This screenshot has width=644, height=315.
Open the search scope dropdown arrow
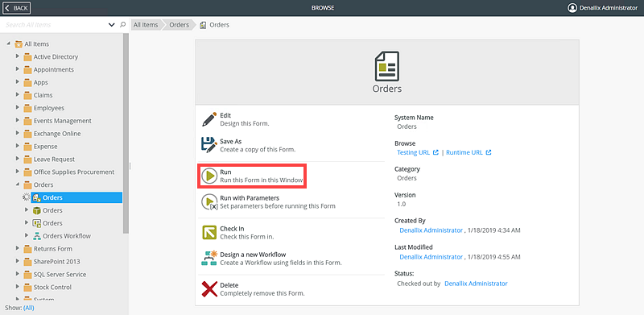pos(111,25)
